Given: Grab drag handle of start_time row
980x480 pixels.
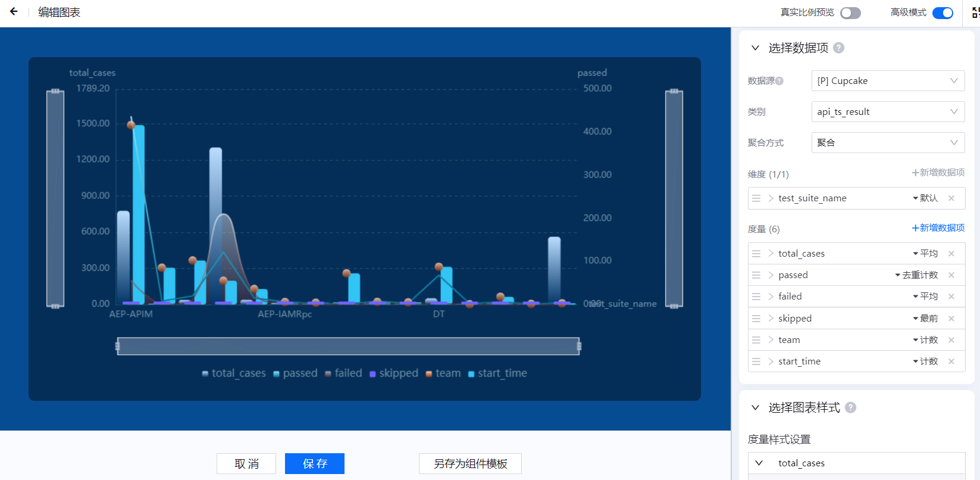Looking at the screenshot, I should click(x=756, y=361).
